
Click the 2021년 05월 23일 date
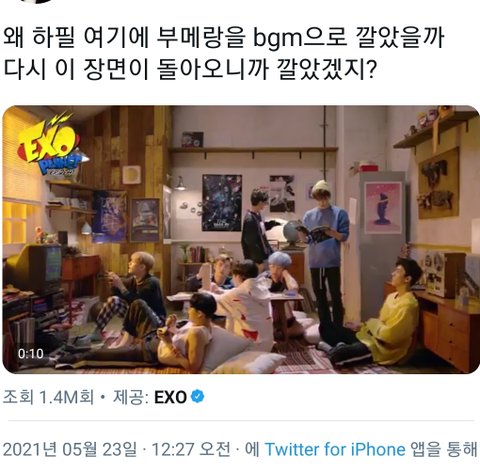[70, 449]
